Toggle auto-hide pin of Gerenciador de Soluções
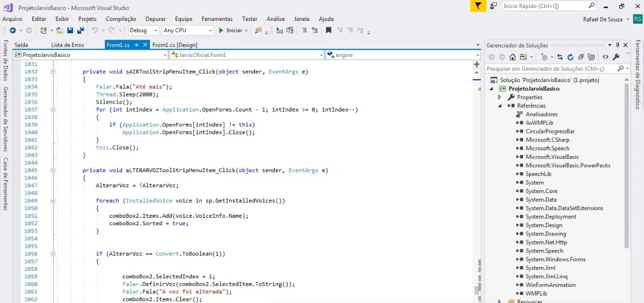The width and height of the screenshot is (644, 303). (617, 45)
